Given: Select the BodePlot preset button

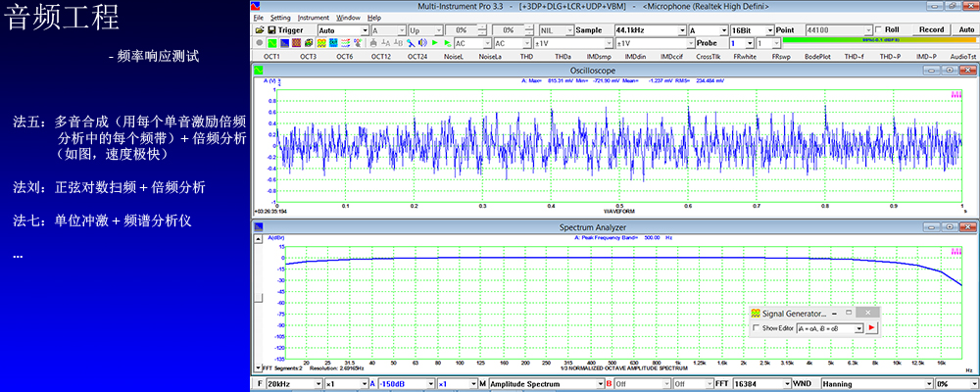Looking at the screenshot, I should click(817, 56).
